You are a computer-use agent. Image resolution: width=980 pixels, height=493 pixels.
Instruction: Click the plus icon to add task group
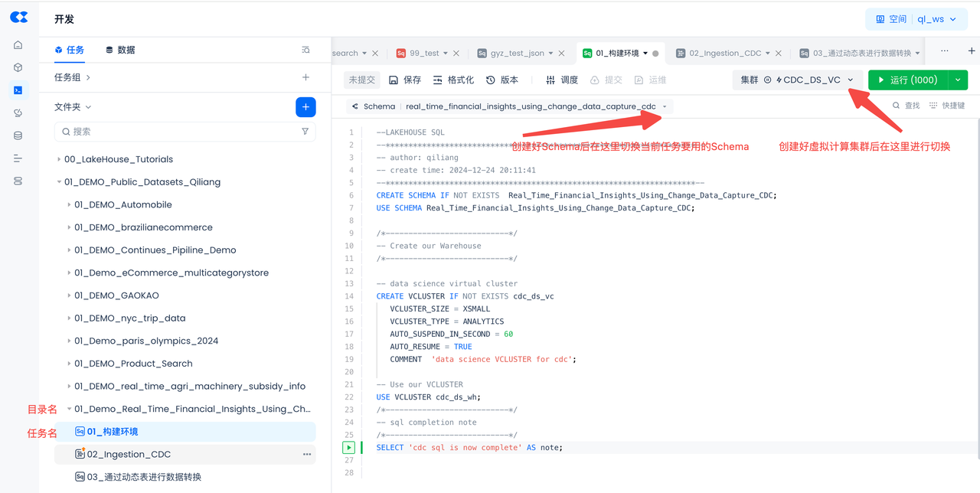click(x=305, y=77)
